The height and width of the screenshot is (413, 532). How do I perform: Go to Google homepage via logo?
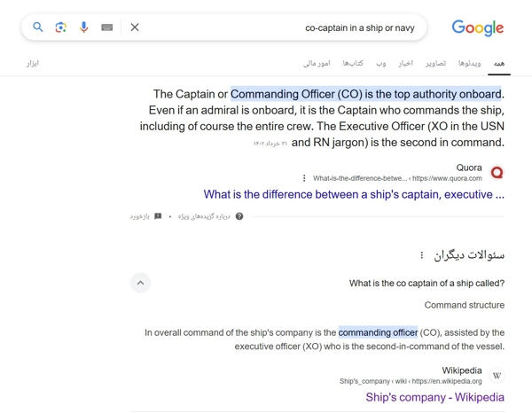(x=477, y=27)
